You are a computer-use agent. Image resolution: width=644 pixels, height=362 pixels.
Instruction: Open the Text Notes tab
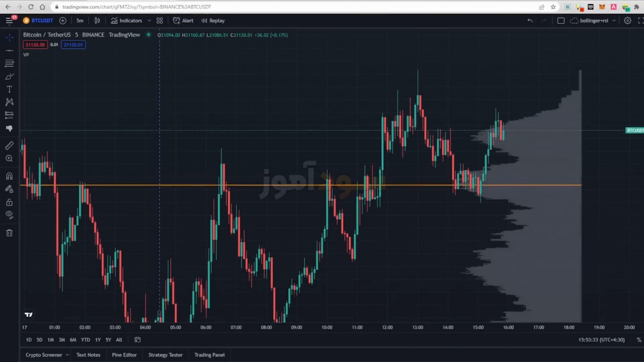click(88, 355)
